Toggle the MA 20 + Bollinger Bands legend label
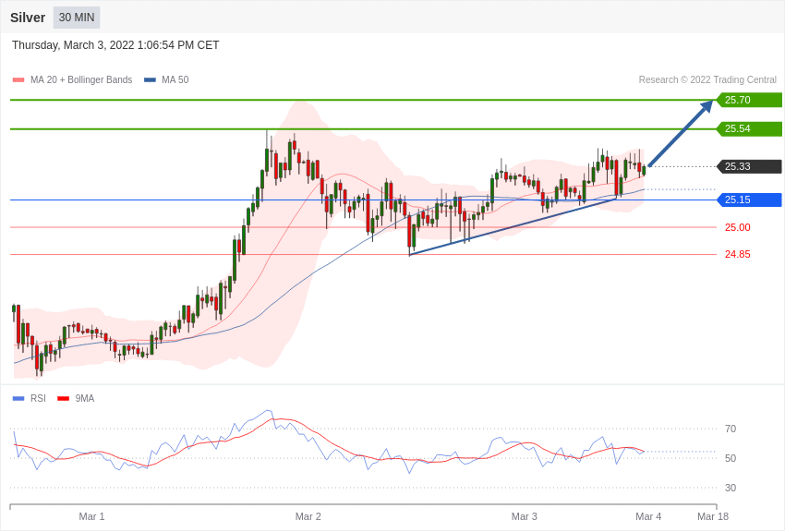Image resolution: width=785 pixels, height=532 pixels. click(x=81, y=80)
